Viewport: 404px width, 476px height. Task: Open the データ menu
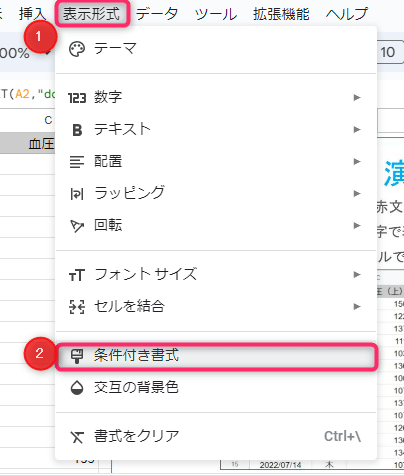[x=157, y=14]
